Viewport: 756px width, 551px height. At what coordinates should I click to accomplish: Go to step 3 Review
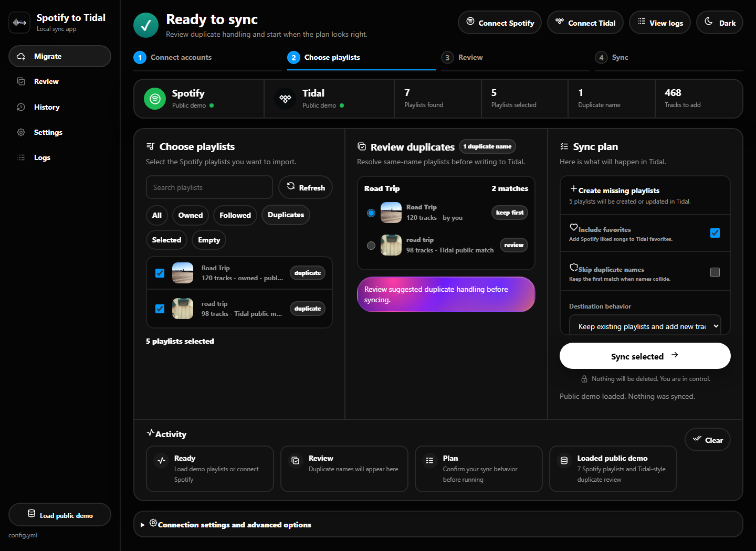[x=515, y=58]
